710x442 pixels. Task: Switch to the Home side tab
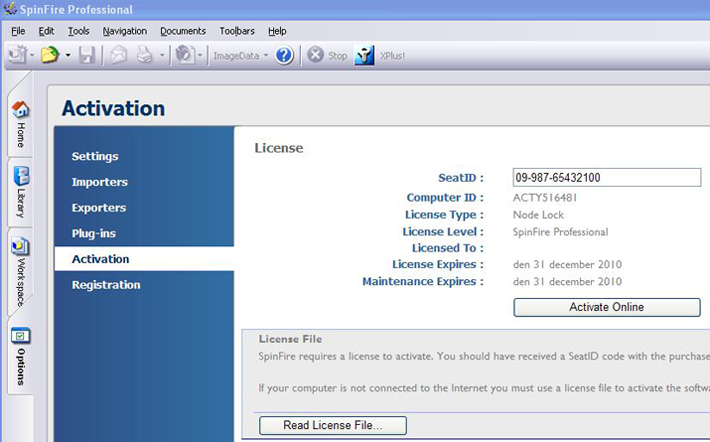[20, 123]
